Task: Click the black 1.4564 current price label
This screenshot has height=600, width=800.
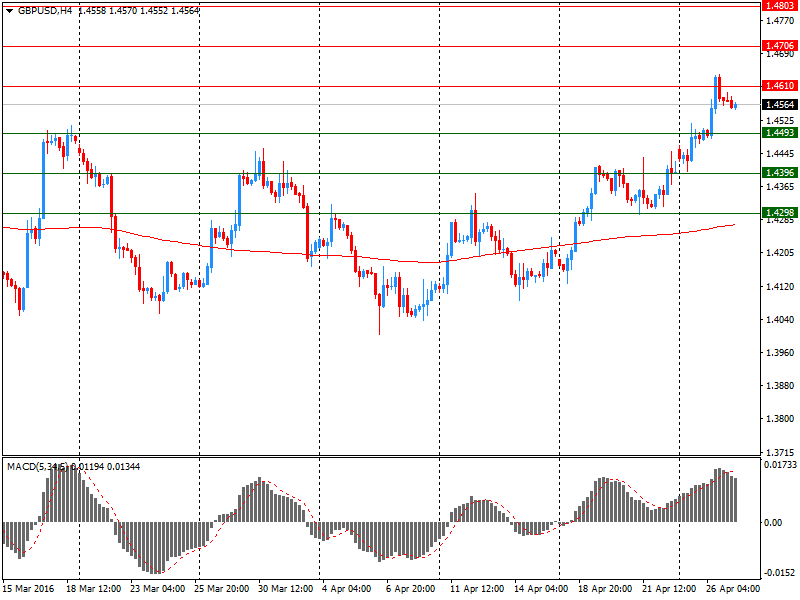Action: point(780,105)
